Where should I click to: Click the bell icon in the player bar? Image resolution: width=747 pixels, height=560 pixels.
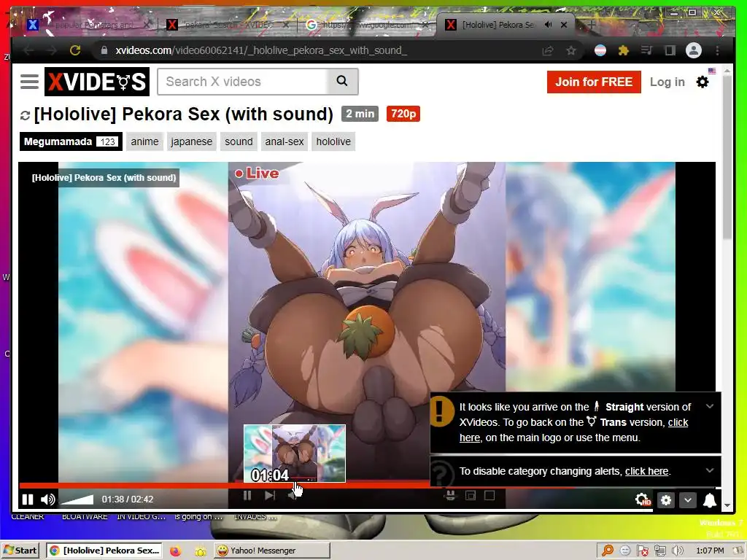pyautogui.click(x=710, y=500)
